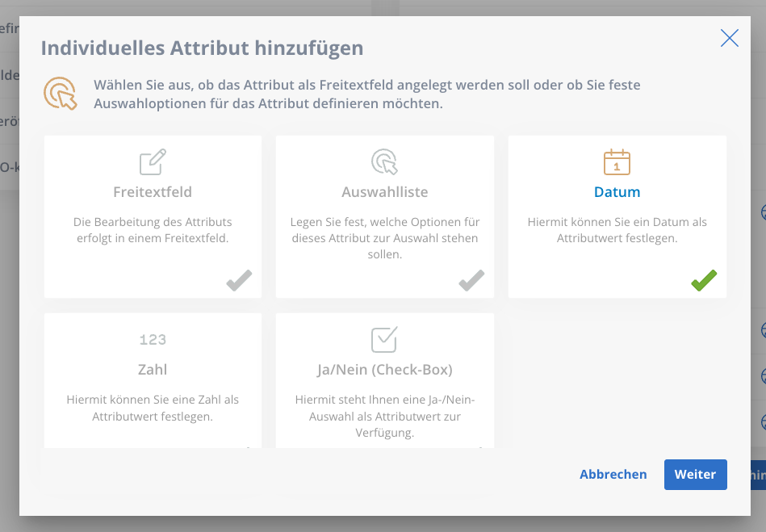Click the orange cursor icon beside the description

[x=61, y=94]
